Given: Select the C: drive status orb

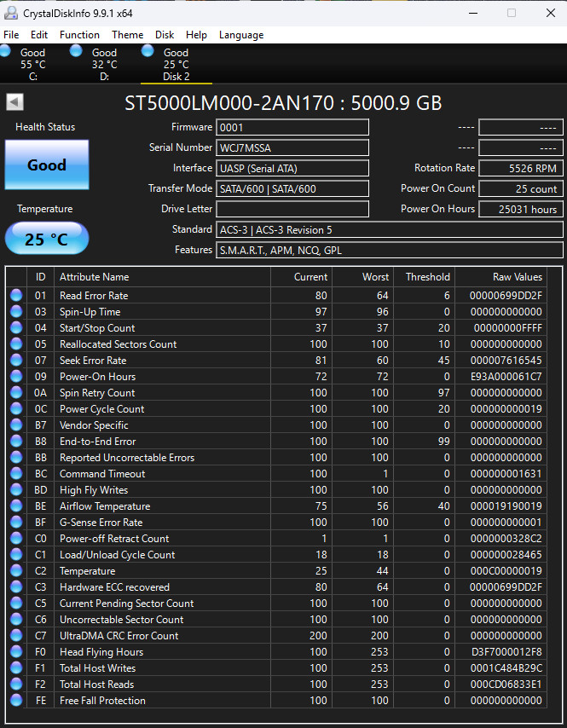Looking at the screenshot, I should click(5, 50).
